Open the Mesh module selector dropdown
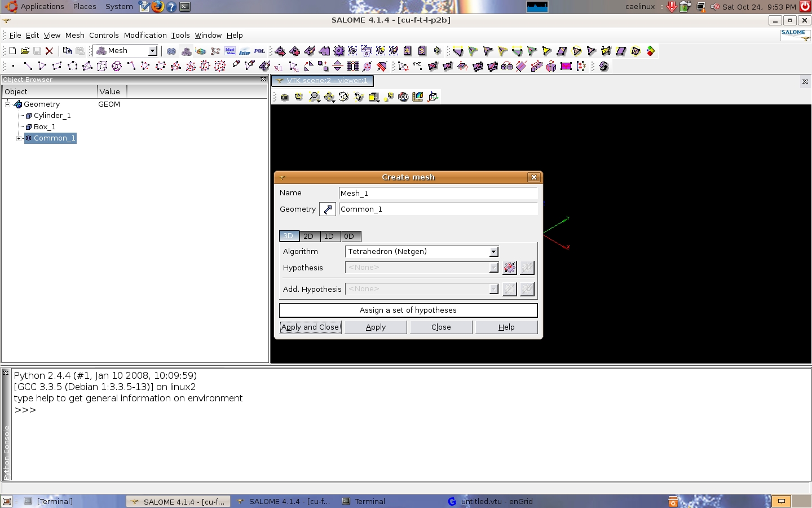This screenshot has height=508, width=812. pyautogui.click(x=152, y=51)
